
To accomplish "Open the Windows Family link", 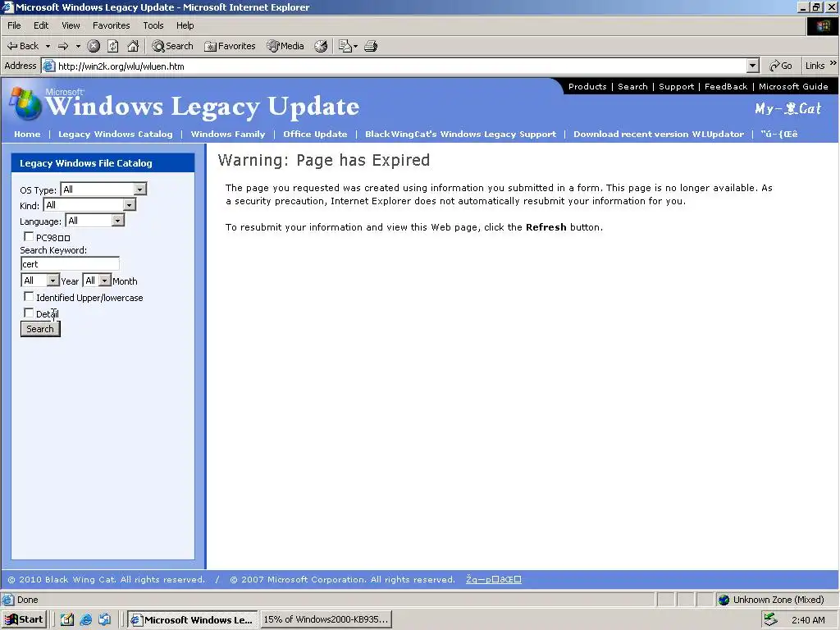I will pyautogui.click(x=228, y=134).
